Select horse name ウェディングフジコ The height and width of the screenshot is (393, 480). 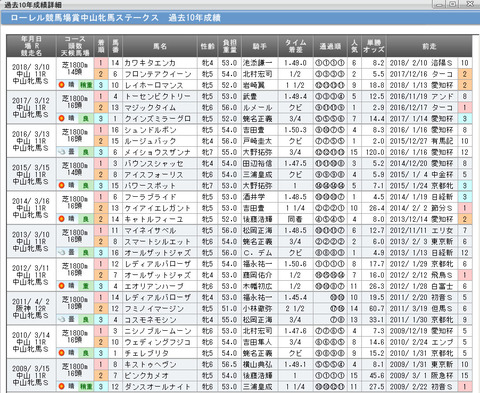click(157, 342)
